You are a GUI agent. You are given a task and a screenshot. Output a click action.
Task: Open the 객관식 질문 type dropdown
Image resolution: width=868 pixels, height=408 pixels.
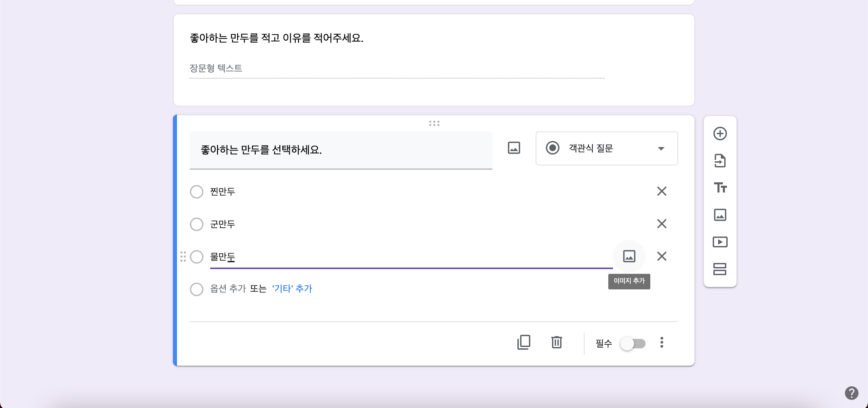tap(606, 148)
